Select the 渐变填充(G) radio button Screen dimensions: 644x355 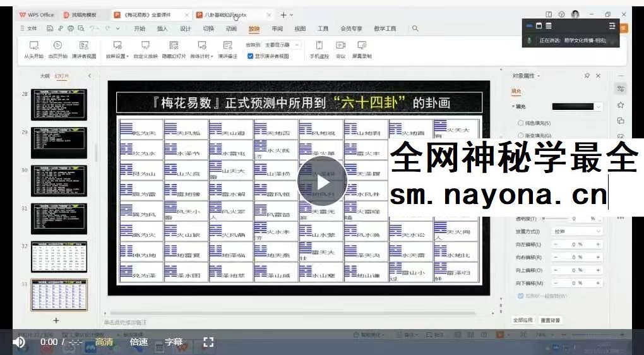point(521,135)
